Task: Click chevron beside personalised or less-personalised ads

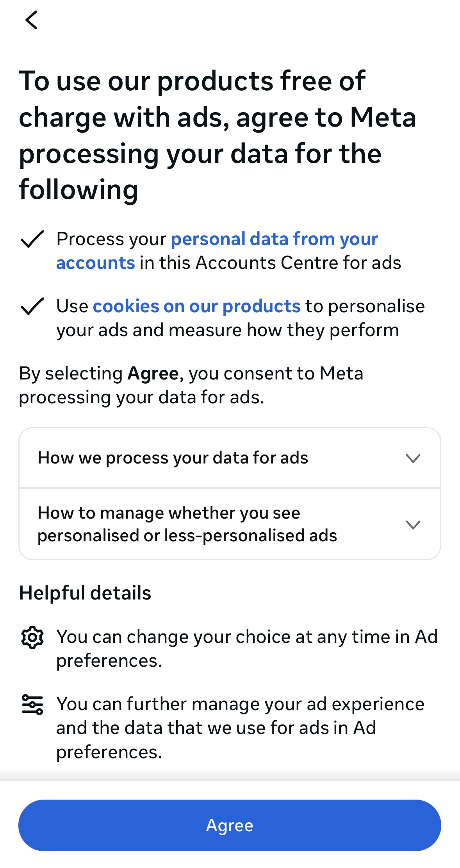Action: point(413,524)
